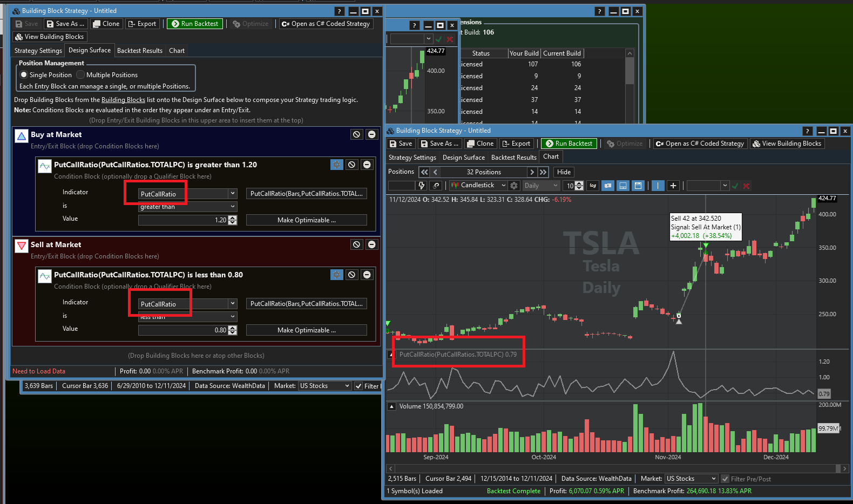Open the Building Blocks hyperlink

[123, 100]
